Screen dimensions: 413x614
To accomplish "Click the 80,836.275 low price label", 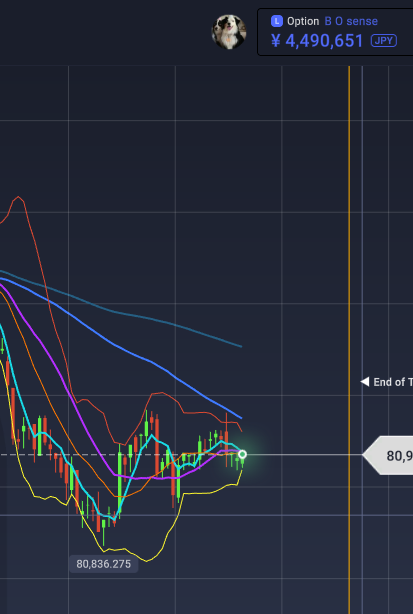I will point(103,564).
